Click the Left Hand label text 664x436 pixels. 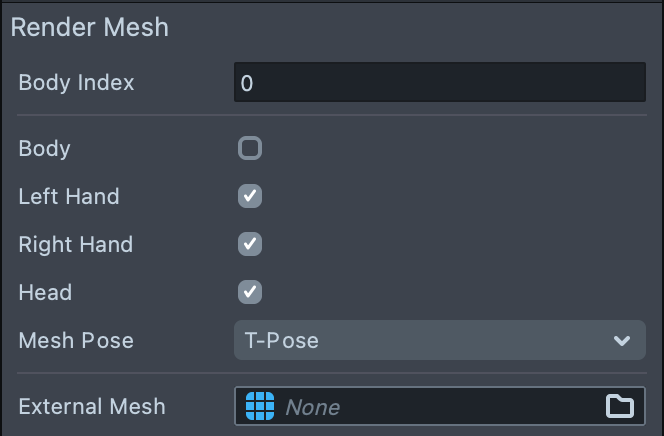coord(69,196)
